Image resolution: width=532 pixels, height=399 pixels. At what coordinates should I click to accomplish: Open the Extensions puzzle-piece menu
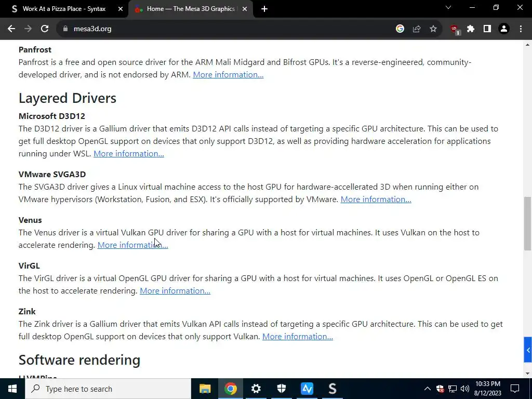point(471,29)
